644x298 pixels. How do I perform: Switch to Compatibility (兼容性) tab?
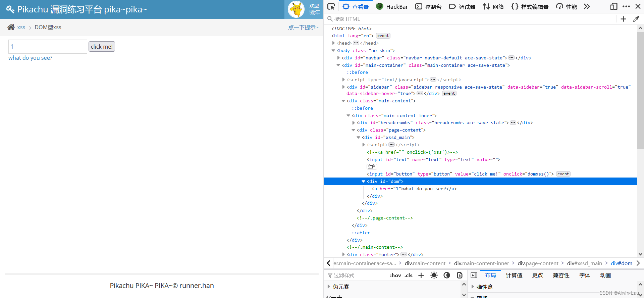pyautogui.click(x=561, y=275)
